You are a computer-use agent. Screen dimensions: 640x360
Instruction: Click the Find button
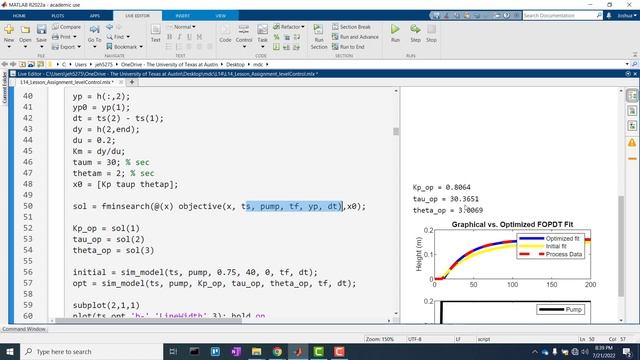pyautogui.click(x=116, y=37)
